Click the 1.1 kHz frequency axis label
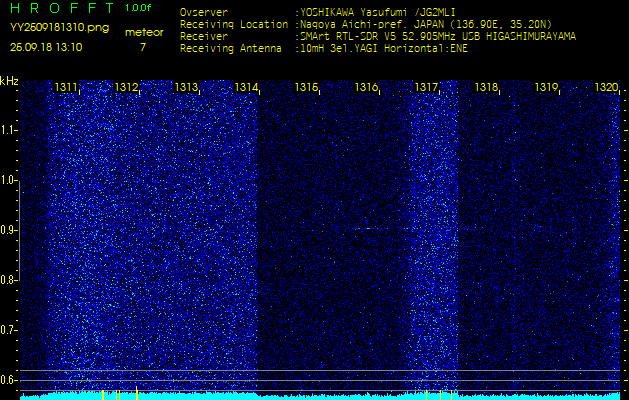629x400 pixels. 7,130
